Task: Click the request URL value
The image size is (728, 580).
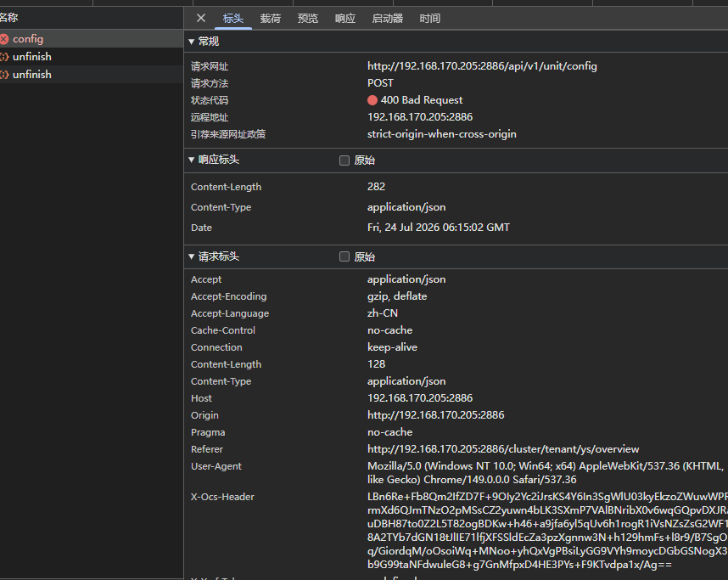Action: click(482, 66)
